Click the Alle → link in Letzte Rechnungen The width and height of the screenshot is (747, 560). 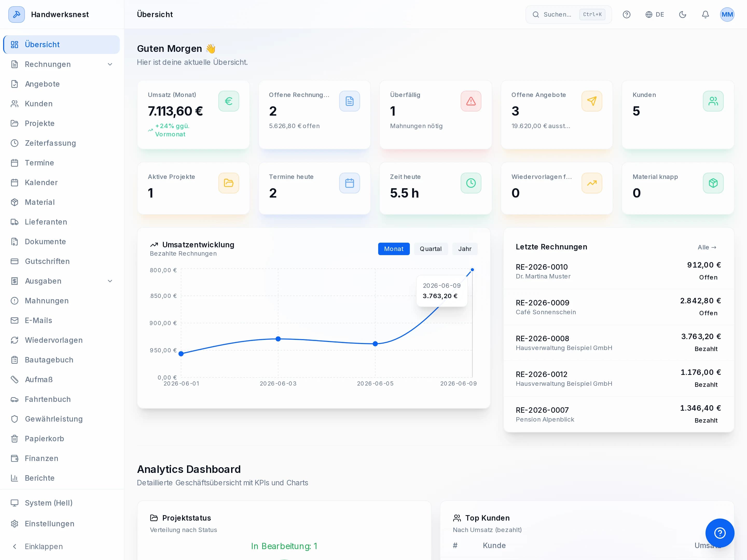(707, 247)
